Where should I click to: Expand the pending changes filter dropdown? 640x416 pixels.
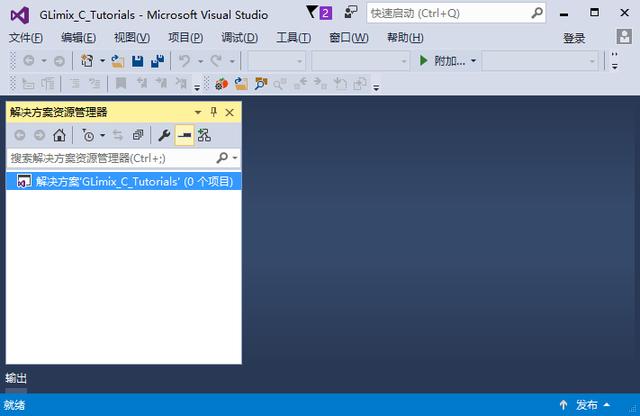point(102,135)
